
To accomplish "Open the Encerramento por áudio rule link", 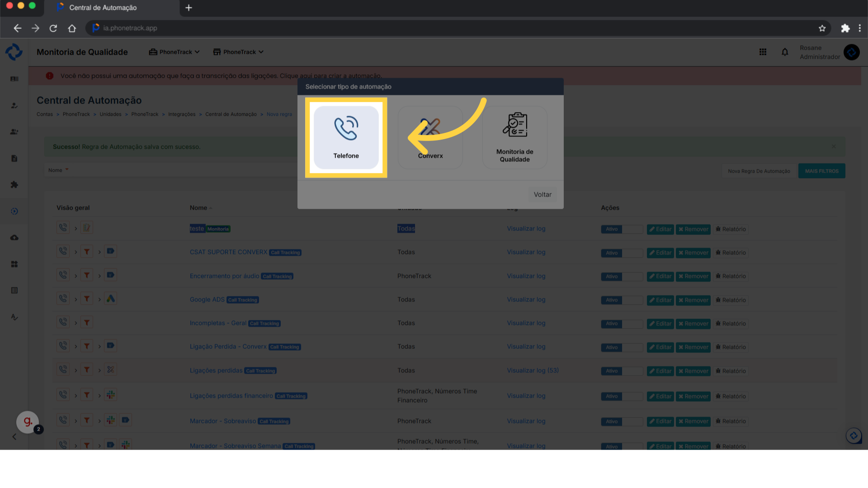I will (x=224, y=276).
